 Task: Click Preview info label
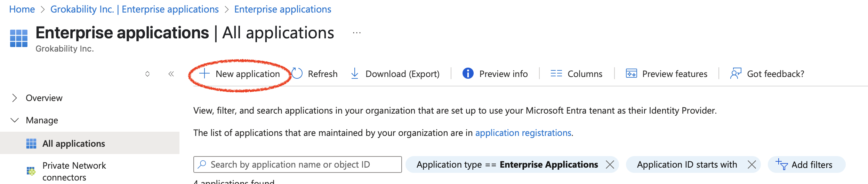[x=504, y=74]
